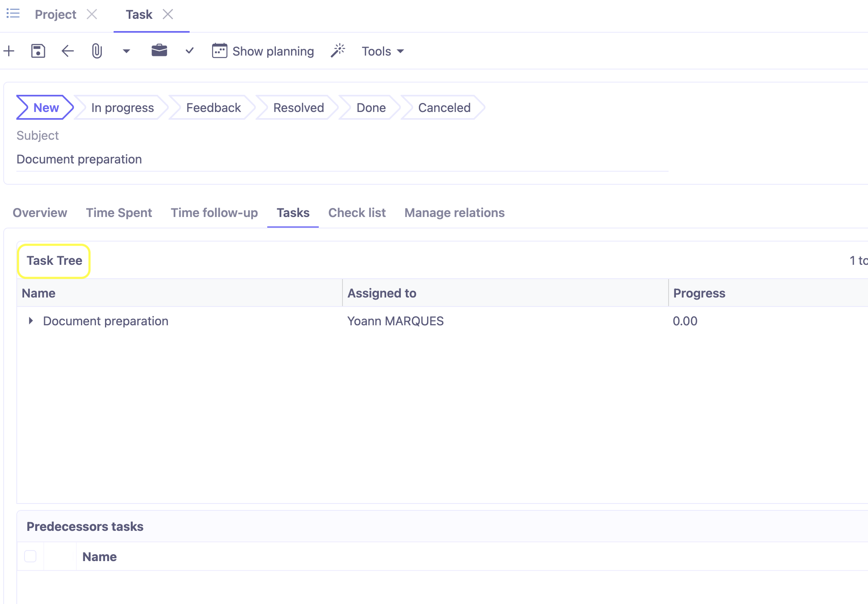
Task: Click the 0.00 Progress value
Action: (685, 321)
